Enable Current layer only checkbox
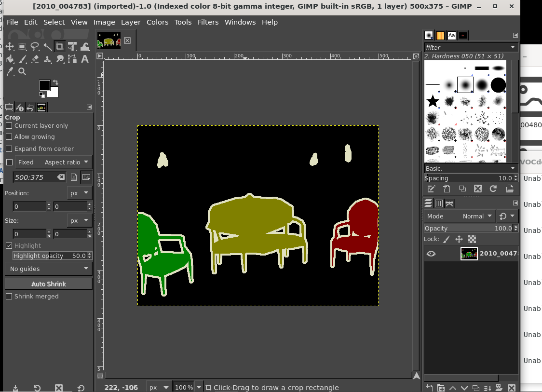Viewport: 542px width, 392px height. 9,125
